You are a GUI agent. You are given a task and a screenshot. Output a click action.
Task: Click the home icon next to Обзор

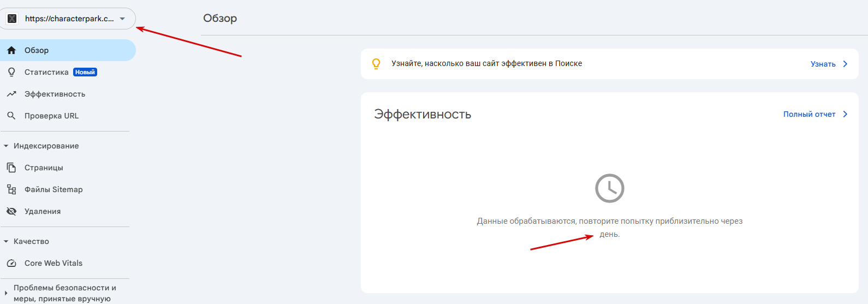click(11, 50)
